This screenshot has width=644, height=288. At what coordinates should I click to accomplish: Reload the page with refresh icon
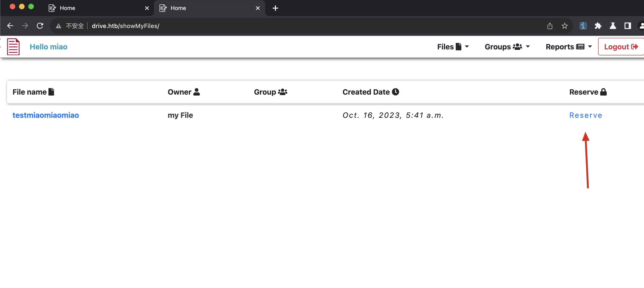click(40, 26)
